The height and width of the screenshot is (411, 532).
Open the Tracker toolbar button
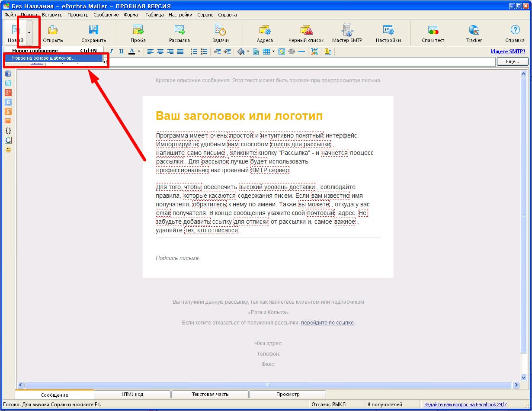pyautogui.click(x=474, y=33)
